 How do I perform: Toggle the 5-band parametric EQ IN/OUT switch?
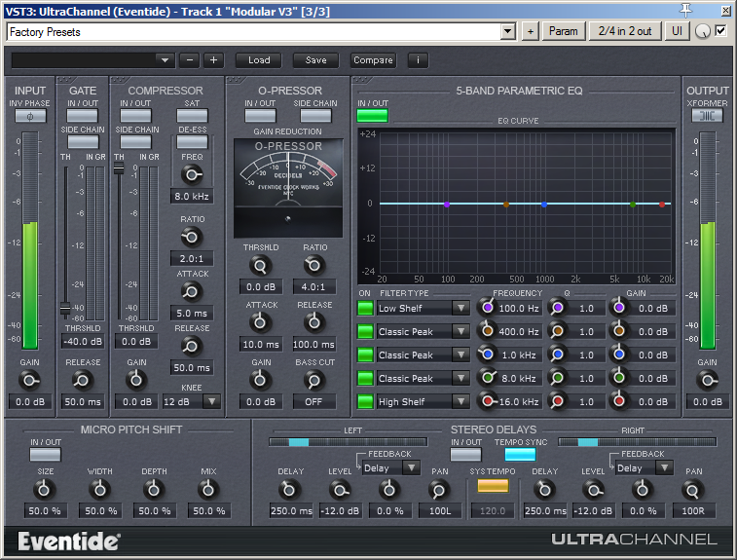click(x=372, y=115)
